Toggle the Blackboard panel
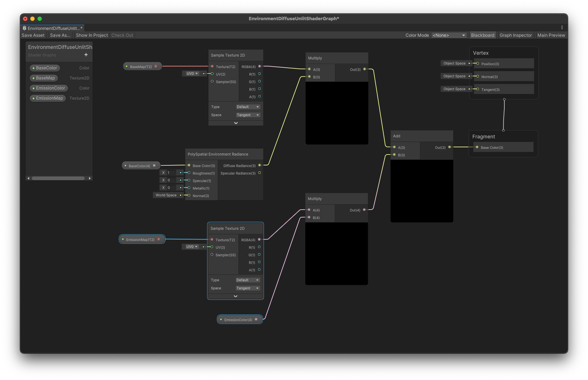 coord(482,35)
